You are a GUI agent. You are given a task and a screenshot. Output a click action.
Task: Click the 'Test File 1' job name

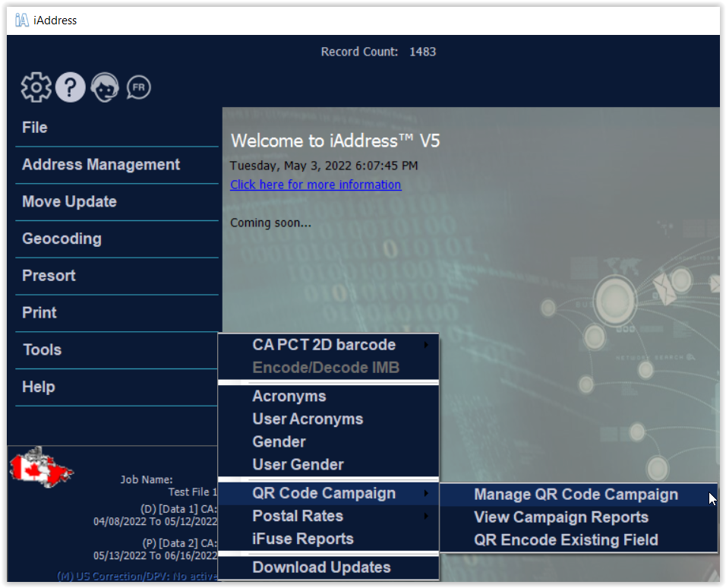click(193, 492)
